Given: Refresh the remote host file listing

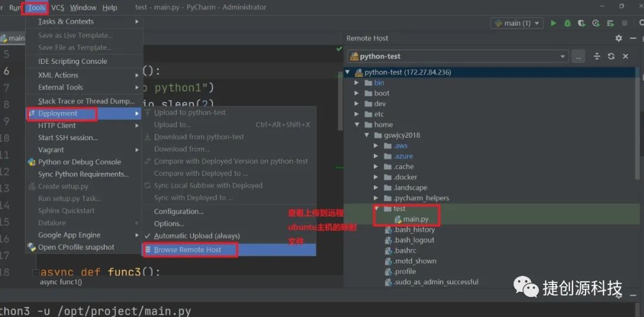Looking at the screenshot, I should pyautogui.click(x=611, y=56).
